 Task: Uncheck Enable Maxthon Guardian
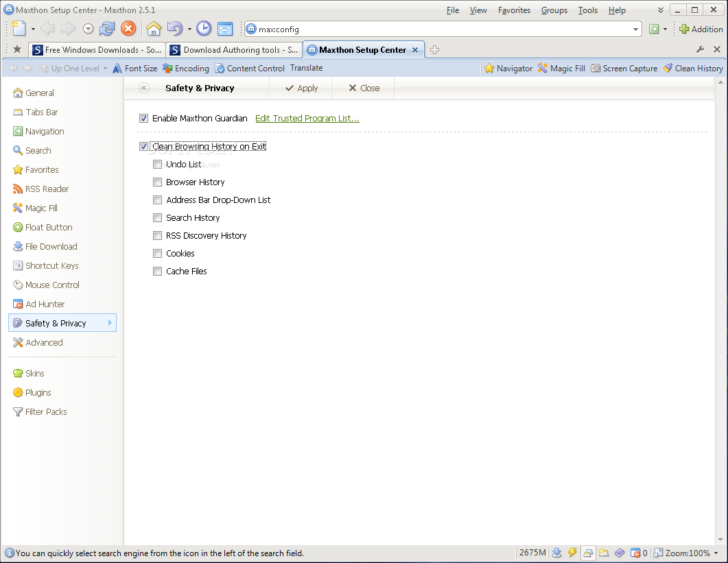click(x=143, y=119)
